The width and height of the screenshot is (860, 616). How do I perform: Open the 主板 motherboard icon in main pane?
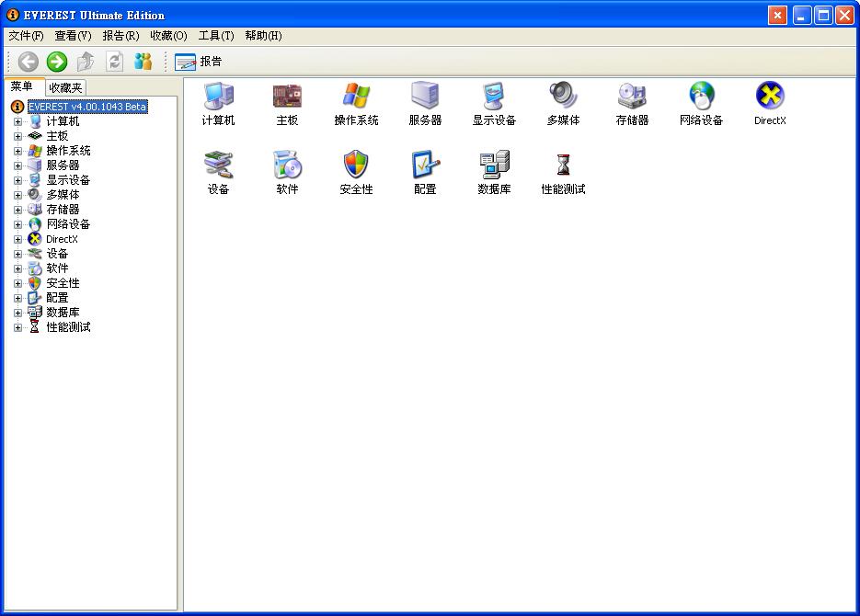click(x=287, y=97)
